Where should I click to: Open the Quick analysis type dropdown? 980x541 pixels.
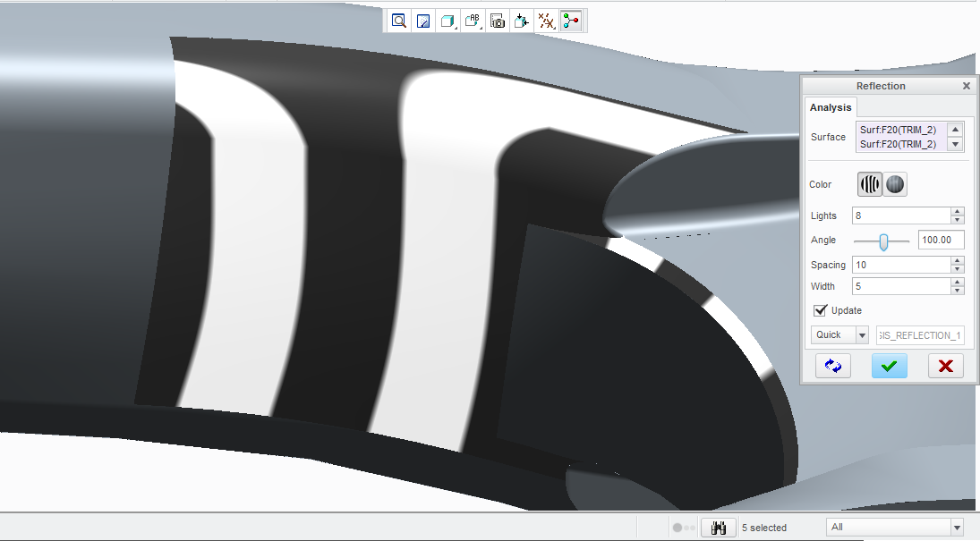[x=839, y=334]
